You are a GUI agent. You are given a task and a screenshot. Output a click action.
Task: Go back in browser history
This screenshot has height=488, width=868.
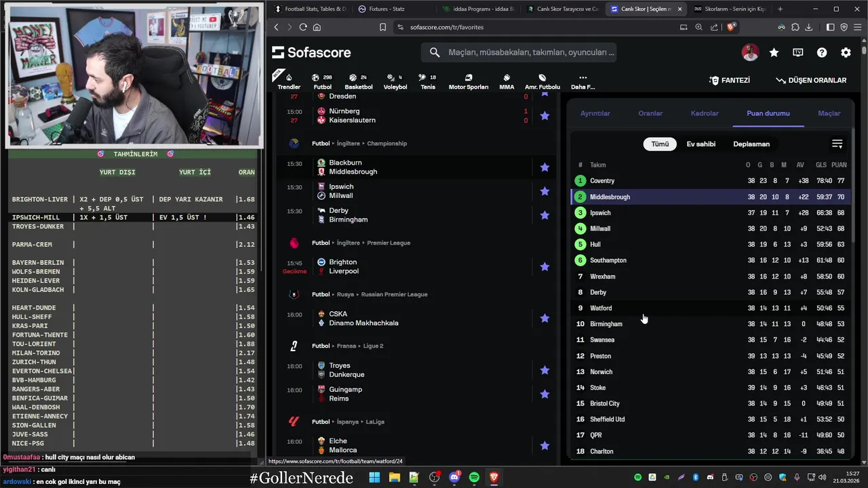[x=276, y=27]
